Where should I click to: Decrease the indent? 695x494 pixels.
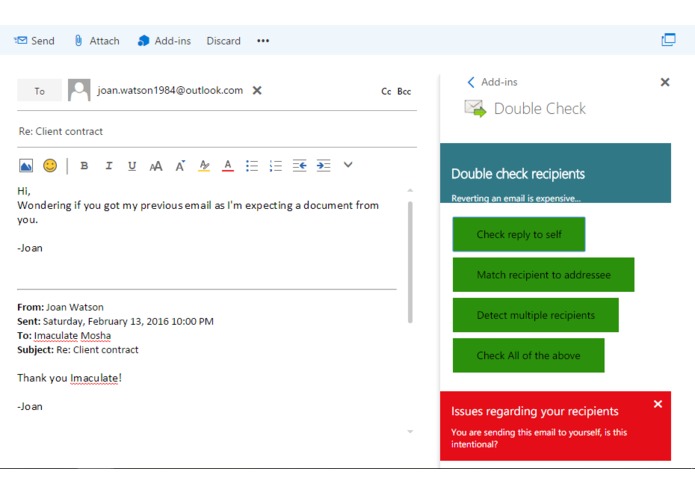[x=300, y=166]
